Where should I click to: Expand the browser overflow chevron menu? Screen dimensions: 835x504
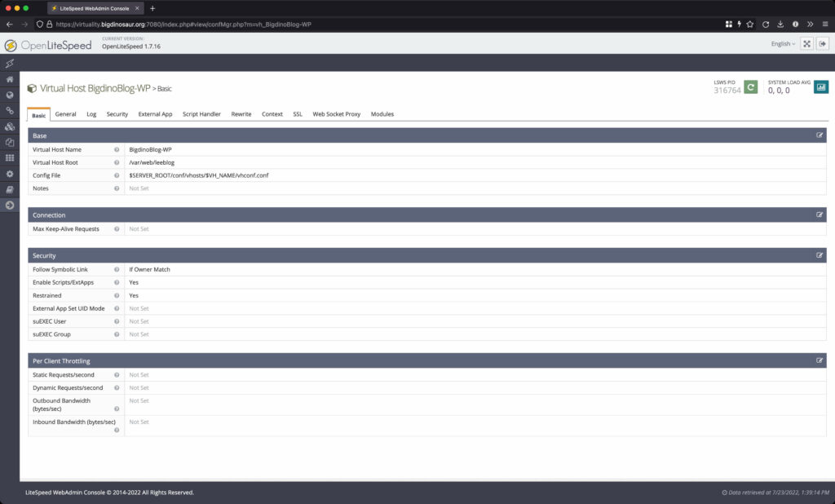tap(810, 24)
